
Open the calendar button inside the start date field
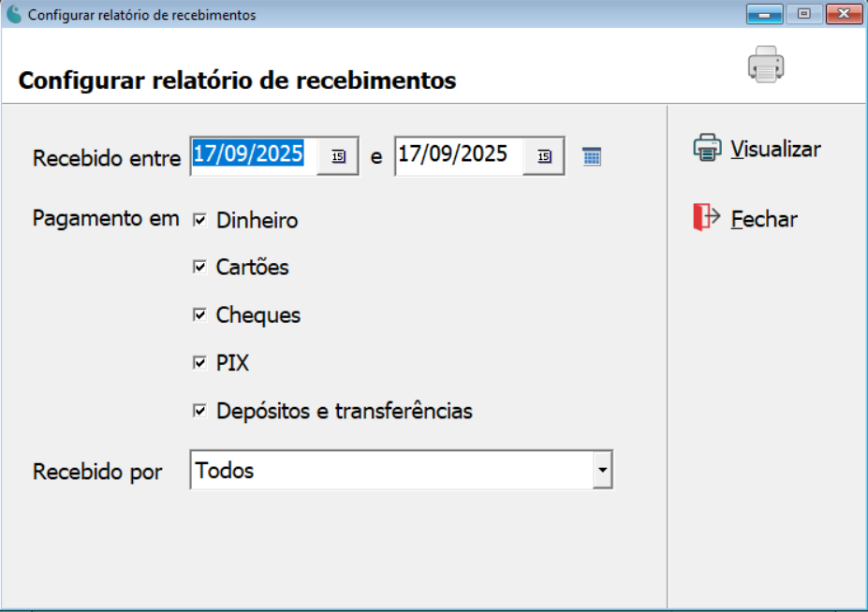point(341,156)
